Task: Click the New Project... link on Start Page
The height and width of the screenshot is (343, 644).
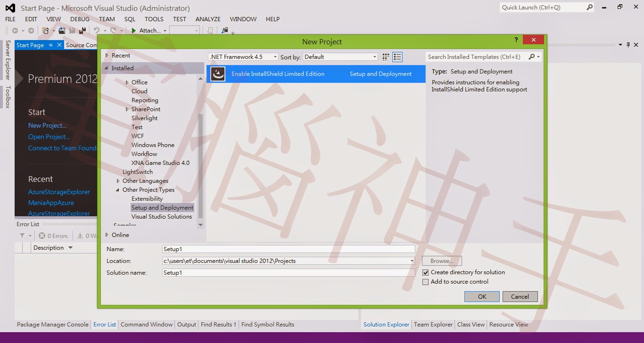Action: pos(47,125)
